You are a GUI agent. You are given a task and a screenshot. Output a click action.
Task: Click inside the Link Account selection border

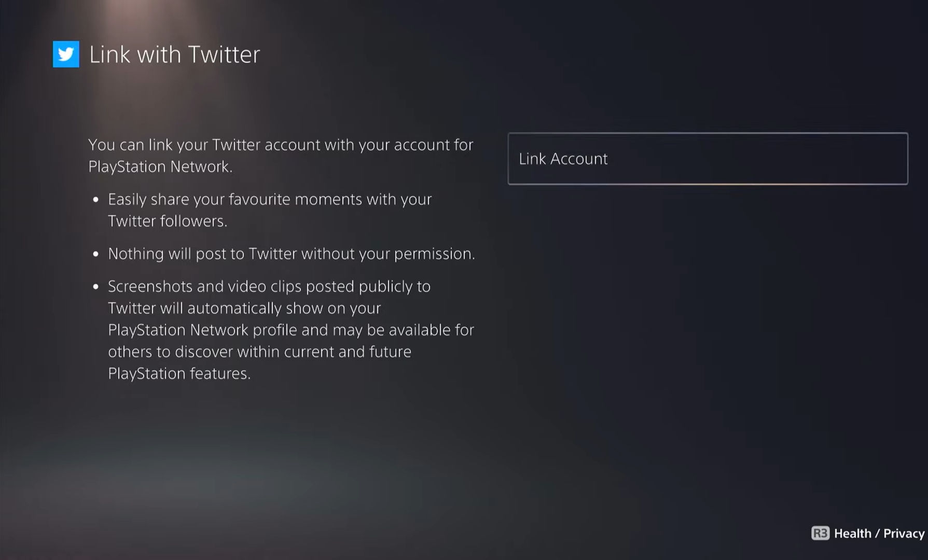pos(708,159)
